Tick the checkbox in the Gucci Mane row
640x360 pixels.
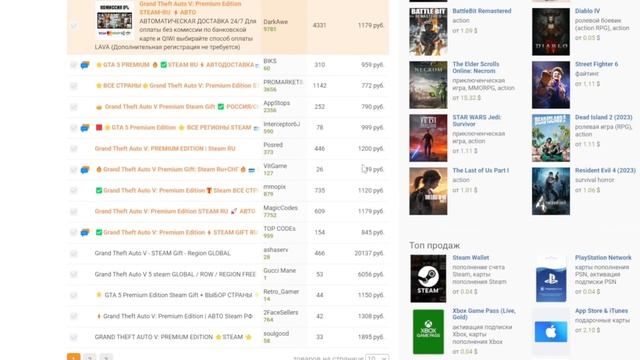(x=73, y=274)
